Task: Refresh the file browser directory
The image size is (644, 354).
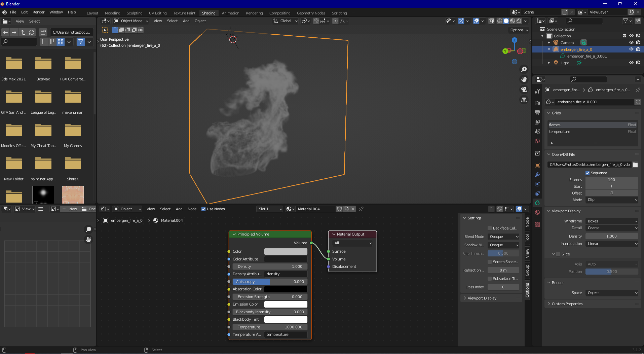Action: [32, 32]
